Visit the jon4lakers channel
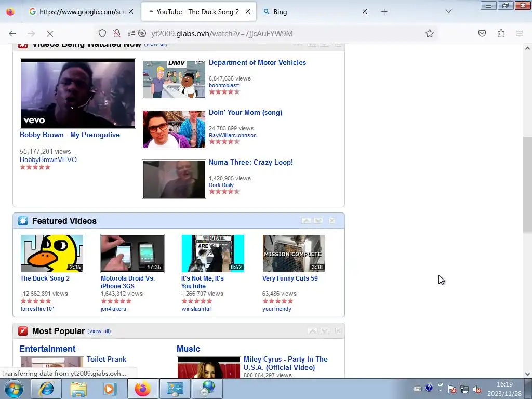Screen dimensions: 532x399 [113, 309]
